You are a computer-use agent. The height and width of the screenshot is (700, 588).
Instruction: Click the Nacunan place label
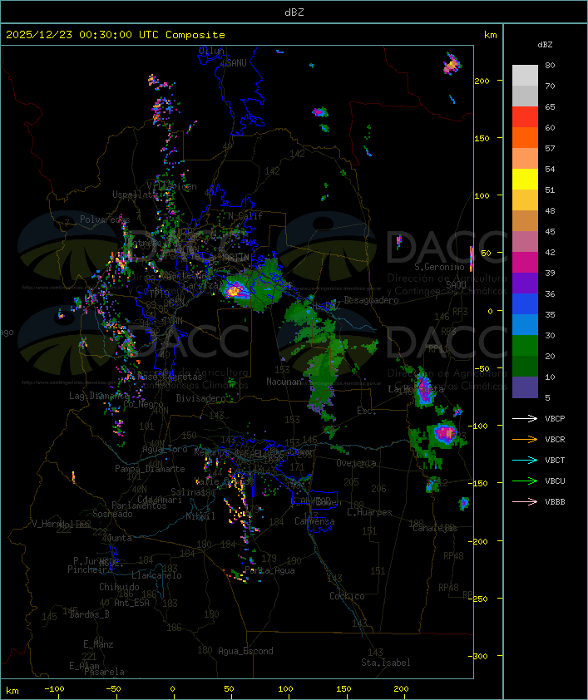click(284, 382)
